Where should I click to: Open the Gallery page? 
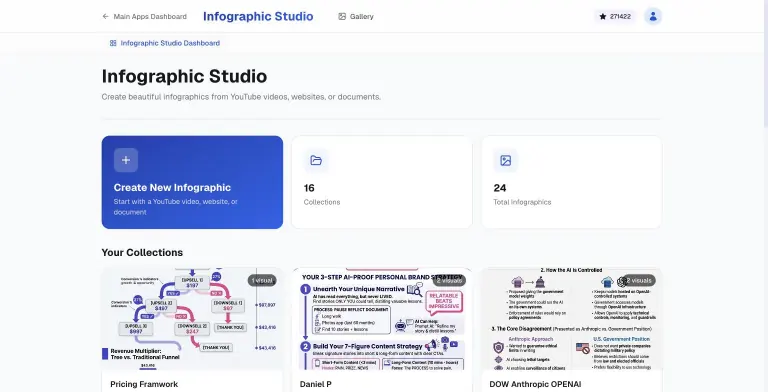point(356,17)
